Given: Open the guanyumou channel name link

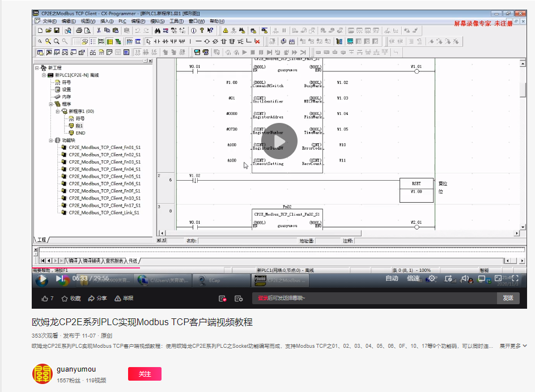Looking at the screenshot, I should tap(76, 369).
